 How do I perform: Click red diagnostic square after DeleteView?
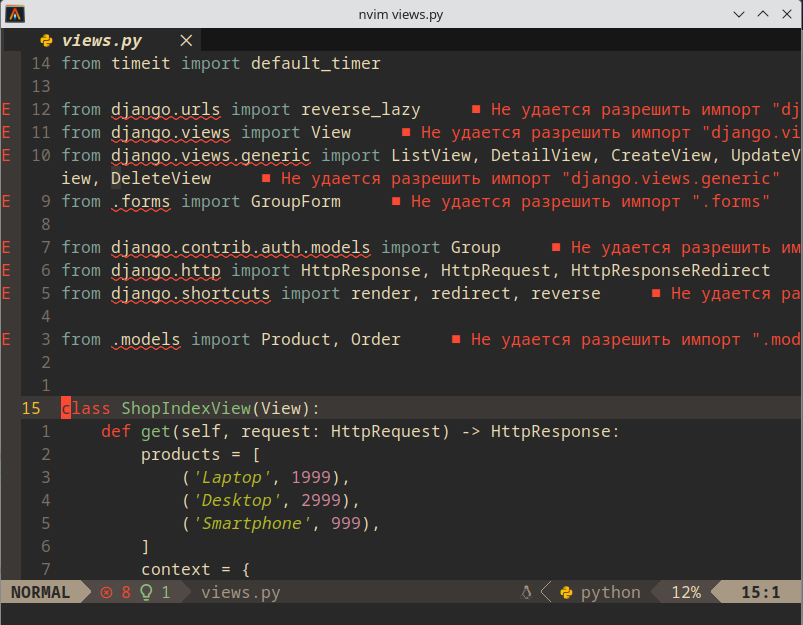click(266, 178)
